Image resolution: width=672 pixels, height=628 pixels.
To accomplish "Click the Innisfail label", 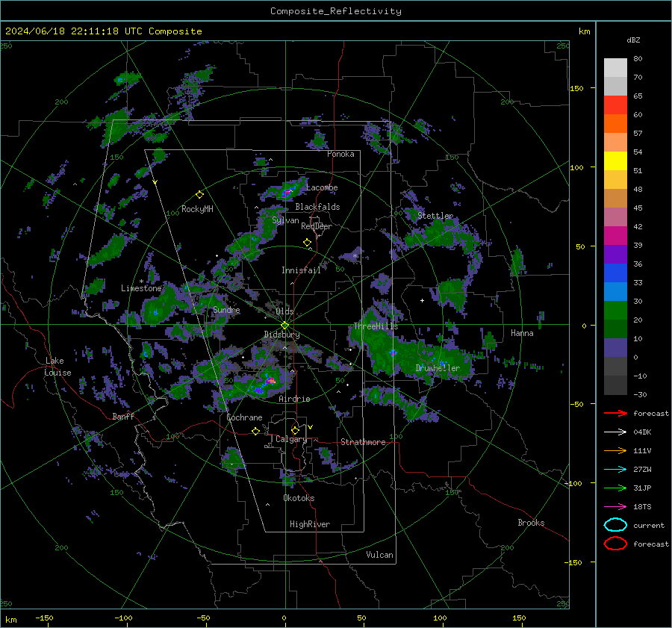I will [301, 270].
